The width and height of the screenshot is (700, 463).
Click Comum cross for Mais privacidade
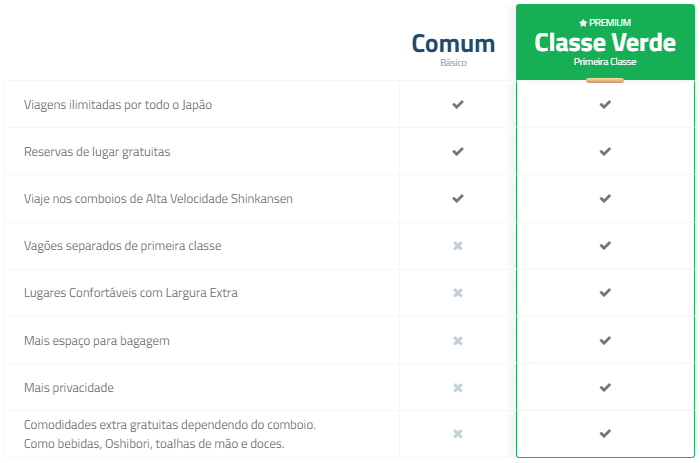[x=457, y=387]
